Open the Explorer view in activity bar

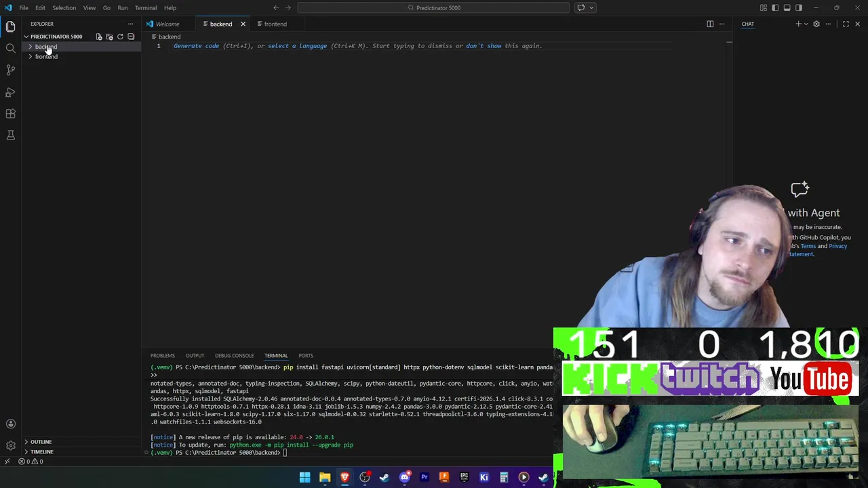point(10,26)
